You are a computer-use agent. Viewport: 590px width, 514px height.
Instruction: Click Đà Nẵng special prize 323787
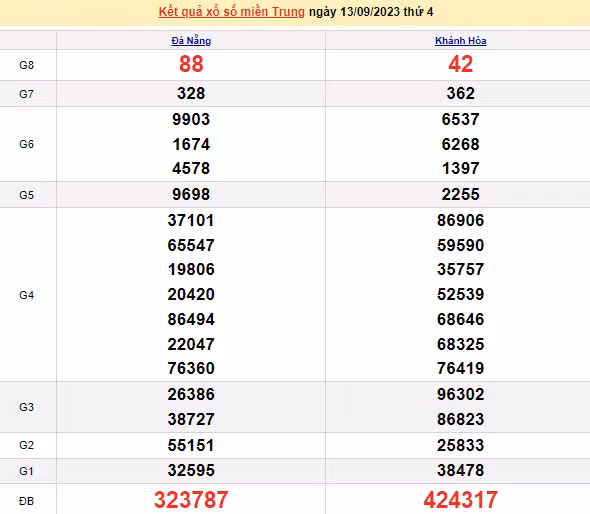(191, 500)
